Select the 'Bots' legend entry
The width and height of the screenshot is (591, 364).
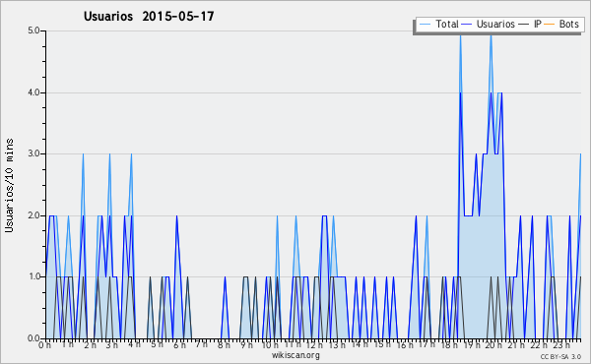coord(568,24)
